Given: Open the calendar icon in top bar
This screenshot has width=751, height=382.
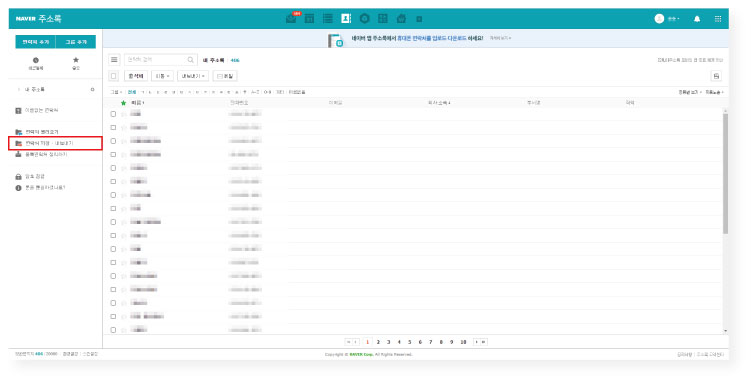Looking at the screenshot, I should pos(309,19).
